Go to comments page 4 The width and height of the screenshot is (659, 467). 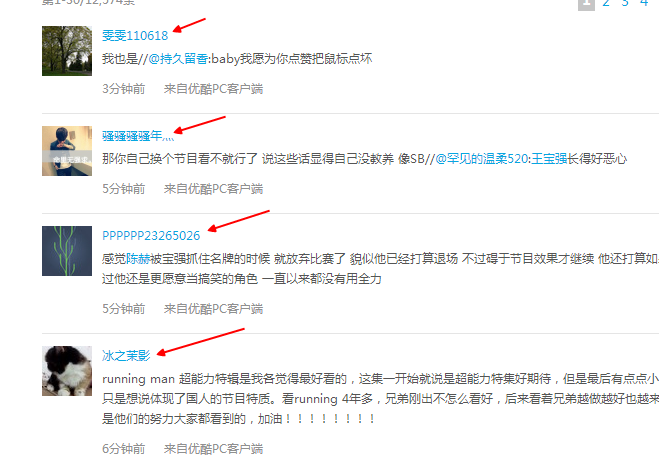[644, 3]
